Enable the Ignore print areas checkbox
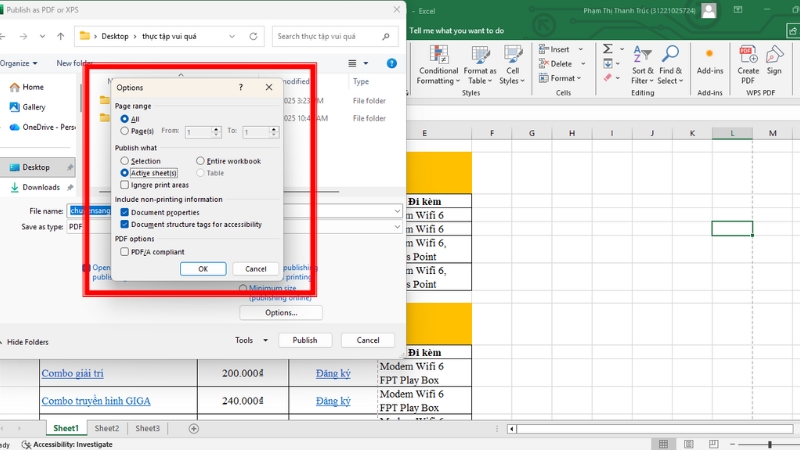 tap(125, 185)
